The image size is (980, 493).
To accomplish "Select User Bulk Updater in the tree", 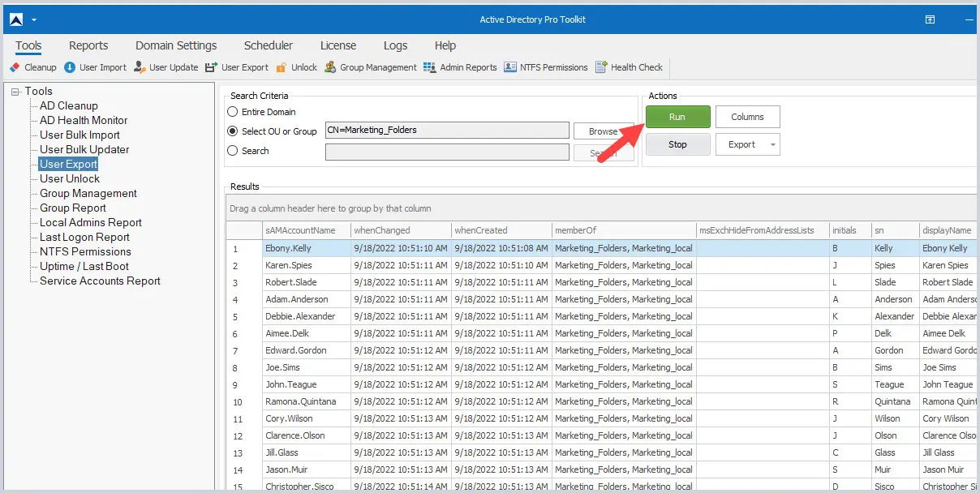I will (84, 150).
